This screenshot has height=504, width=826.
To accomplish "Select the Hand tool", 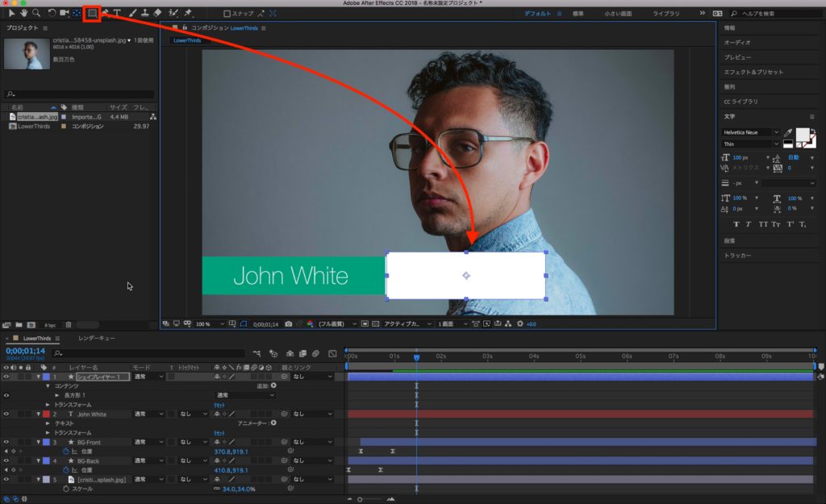I will [x=23, y=13].
